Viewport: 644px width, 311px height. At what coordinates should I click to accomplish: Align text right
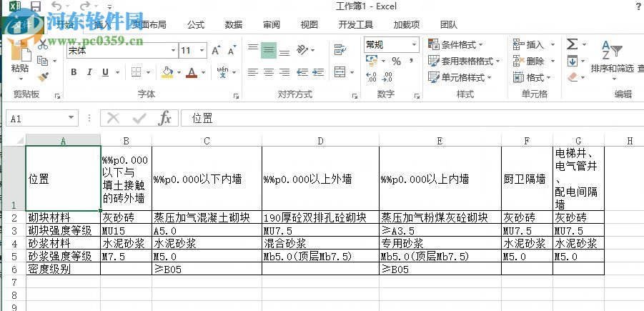(x=284, y=72)
